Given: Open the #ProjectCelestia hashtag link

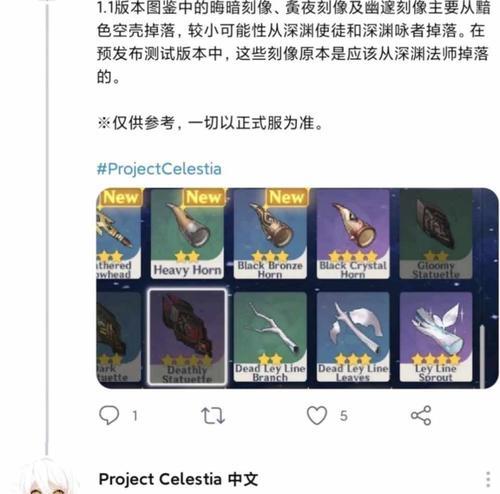Looking at the screenshot, I should (159, 169).
